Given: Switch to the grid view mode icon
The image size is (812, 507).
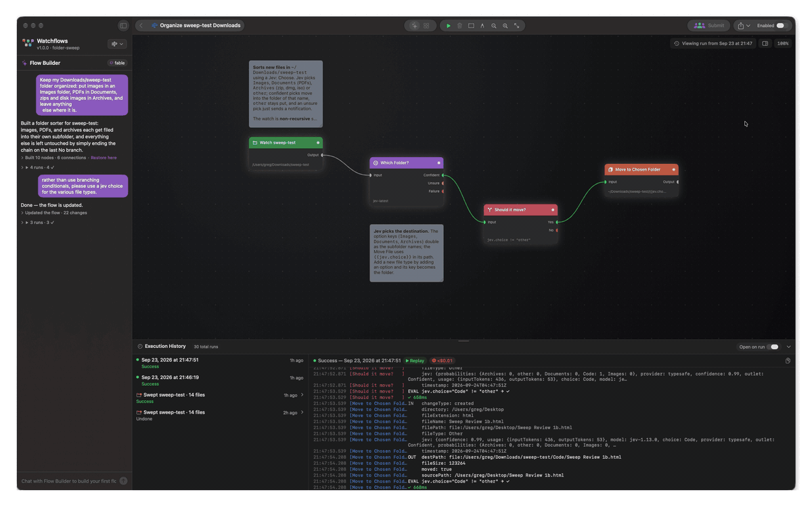Looking at the screenshot, I should coord(426,26).
